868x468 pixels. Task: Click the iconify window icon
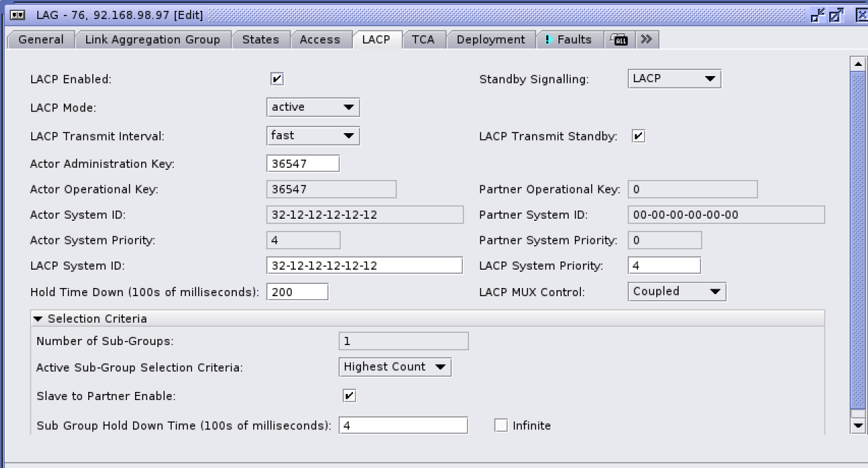818,15
